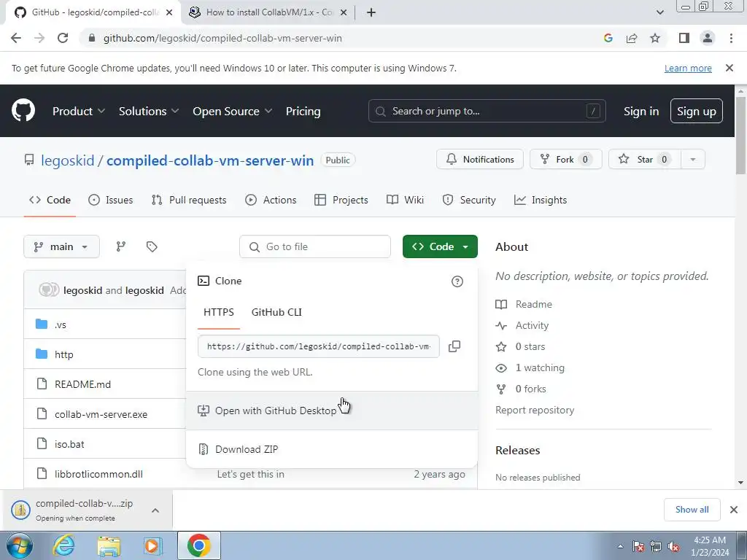This screenshot has height=560, width=747.
Task: Open Windows Media Player from taskbar
Action: pos(153,545)
